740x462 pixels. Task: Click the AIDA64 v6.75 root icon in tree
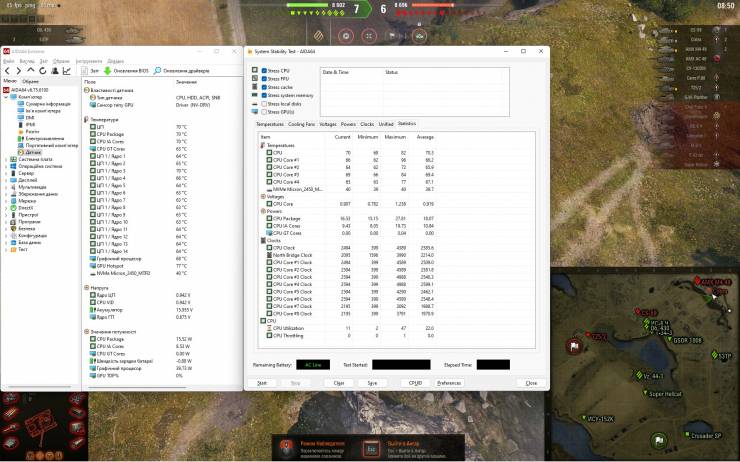pos(6,90)
